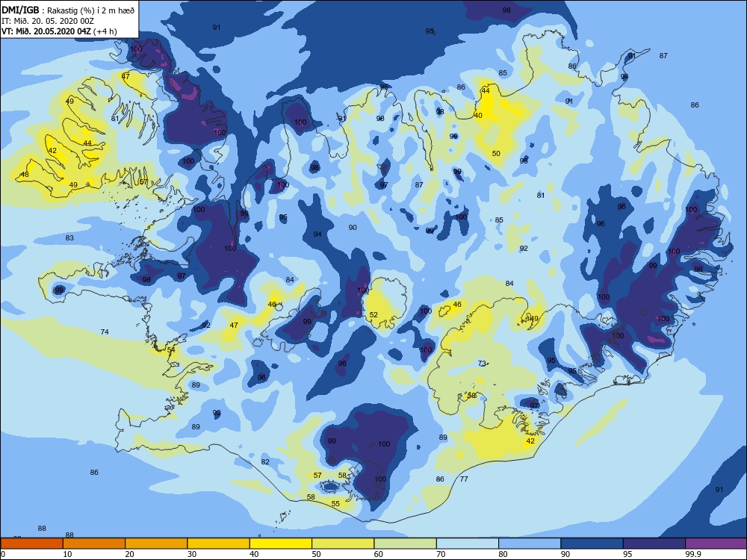Image resolution: width=747 pixels, height=560 pixels.
Task: Click the orange 10–20 legend swatch
Action: coord(94,544)
